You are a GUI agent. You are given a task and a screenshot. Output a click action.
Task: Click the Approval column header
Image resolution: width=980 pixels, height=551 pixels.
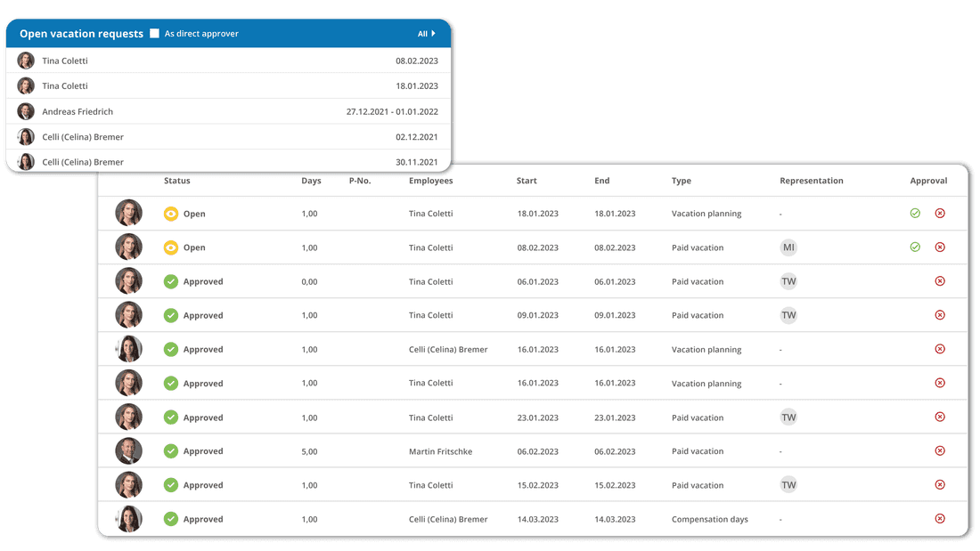tap(928, 181)
